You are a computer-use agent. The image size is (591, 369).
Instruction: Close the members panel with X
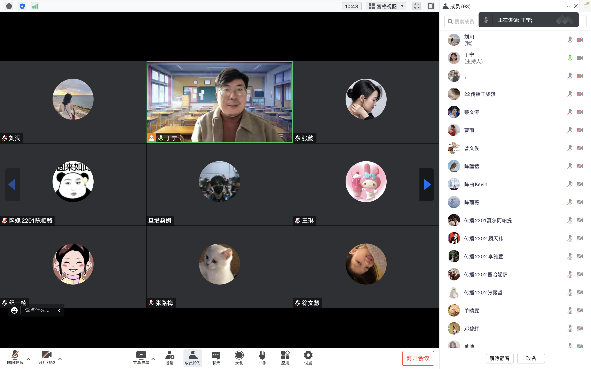point(576,6)
